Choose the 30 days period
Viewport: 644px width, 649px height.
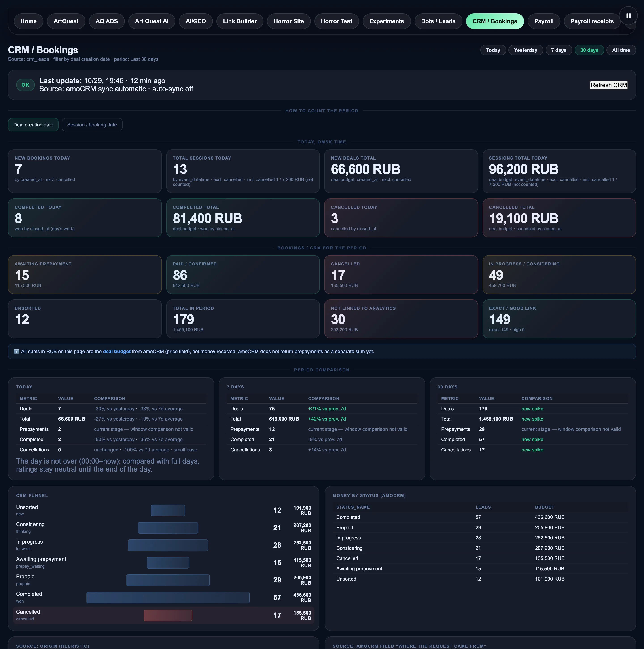(x=589, y=50)
